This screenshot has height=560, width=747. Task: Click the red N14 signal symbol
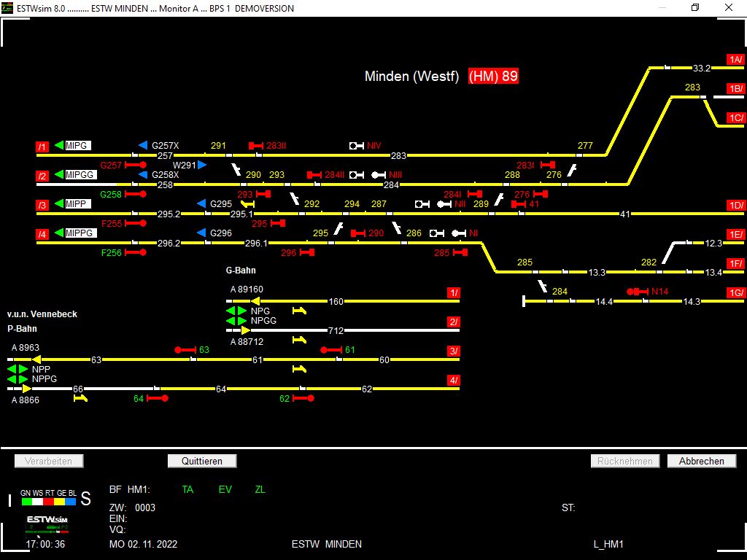click(638, 292)
